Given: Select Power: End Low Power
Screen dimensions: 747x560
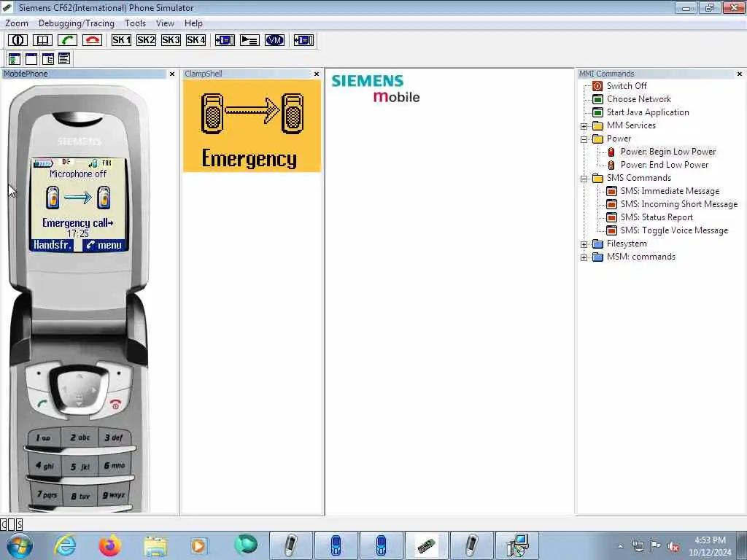Looking at the screenshot, I should (664, 165).
